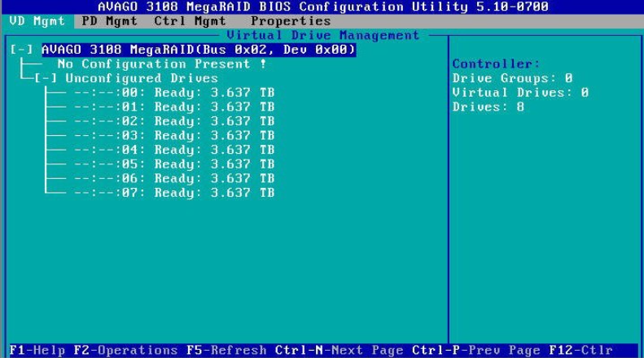Select drive --:--:03 Ready 3.637 TB

click(x=174, y=136)
